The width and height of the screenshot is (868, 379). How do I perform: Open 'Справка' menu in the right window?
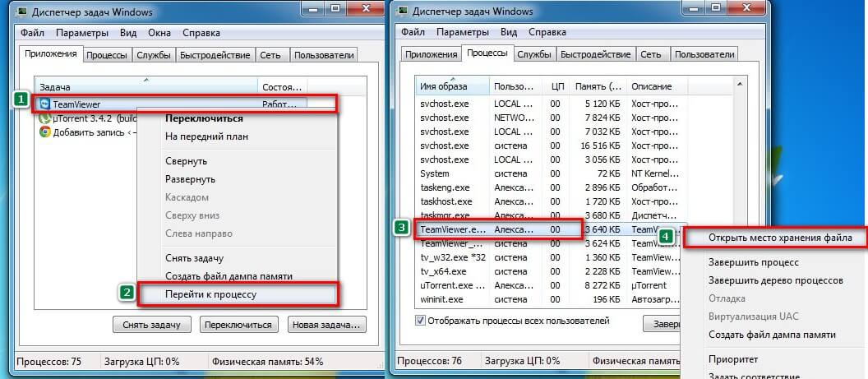coord(547,33)
